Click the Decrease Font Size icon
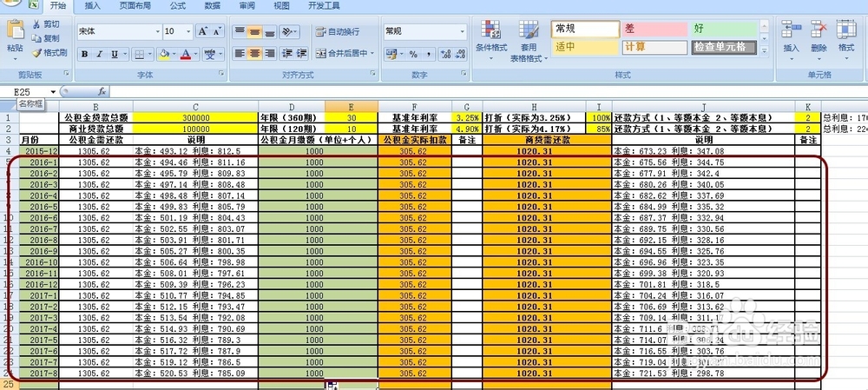868x390 pixels. tap(218, 31)
